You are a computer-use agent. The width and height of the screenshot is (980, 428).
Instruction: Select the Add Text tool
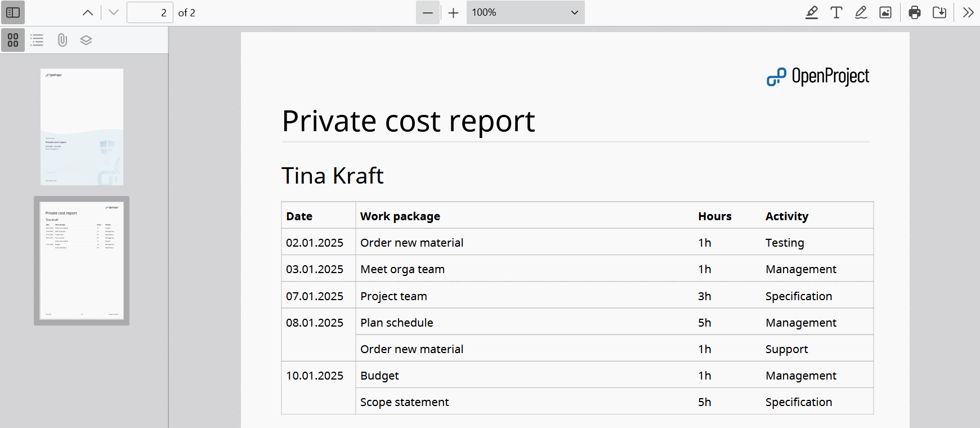coord(836,12)
